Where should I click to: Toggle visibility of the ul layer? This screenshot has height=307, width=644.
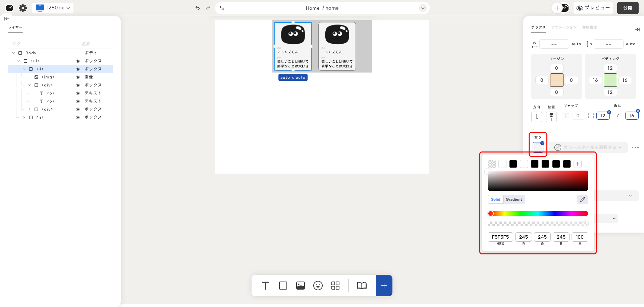pyautogui.click(x=78, y=61)
